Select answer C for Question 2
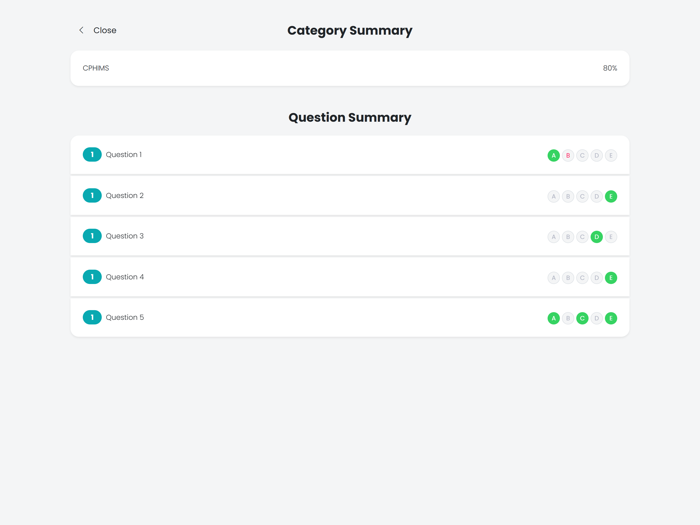 [x=582, y=196]
